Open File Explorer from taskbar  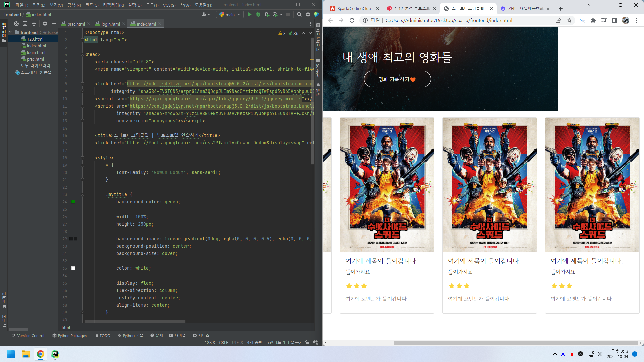click(25, 354)
